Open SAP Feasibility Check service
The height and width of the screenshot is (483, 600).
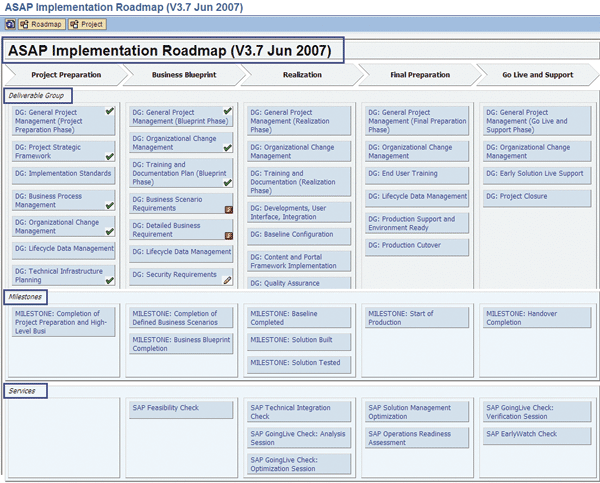[181, 410]
